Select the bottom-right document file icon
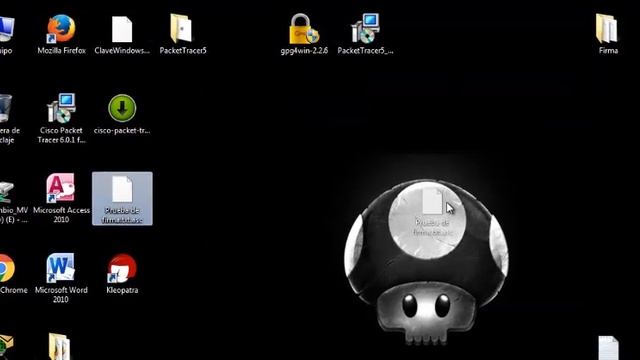The width and height of the screenshot is (640, 360). click(x=608, y=348)
